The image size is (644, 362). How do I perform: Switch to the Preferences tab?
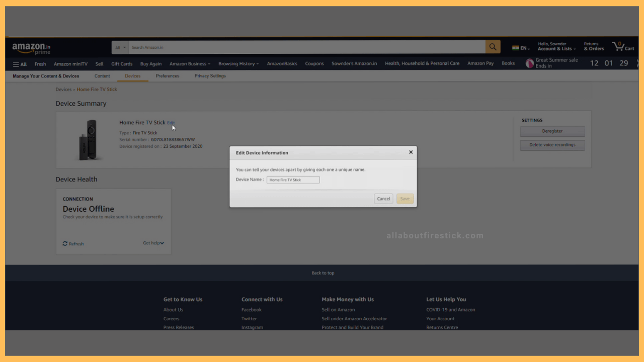point(168,76)
